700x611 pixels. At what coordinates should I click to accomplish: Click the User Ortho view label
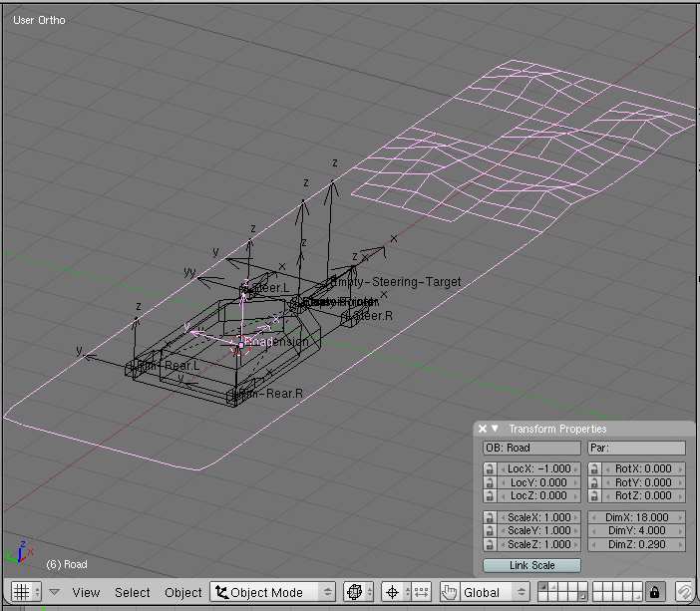point(39,20)
